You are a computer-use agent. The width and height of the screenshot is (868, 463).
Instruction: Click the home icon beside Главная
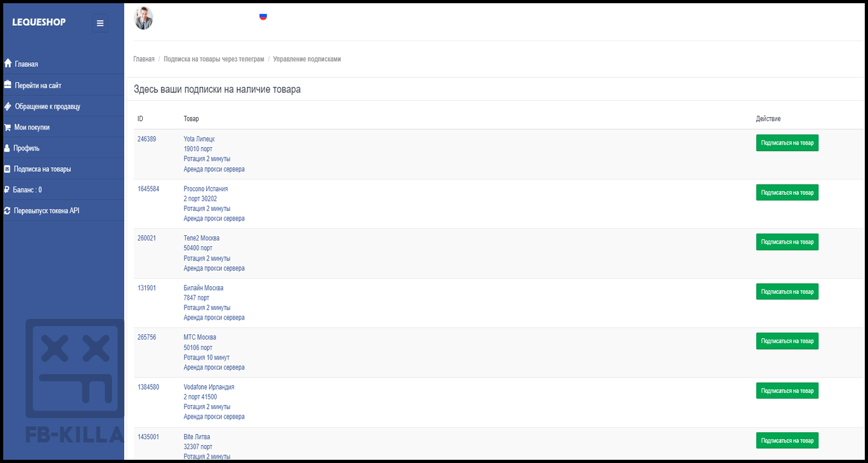pos(8,64)
